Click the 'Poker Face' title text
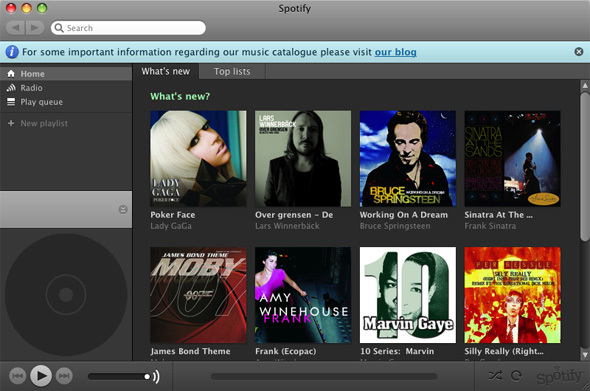This screenshot has height=391, width=590. (x=173, y=215)
